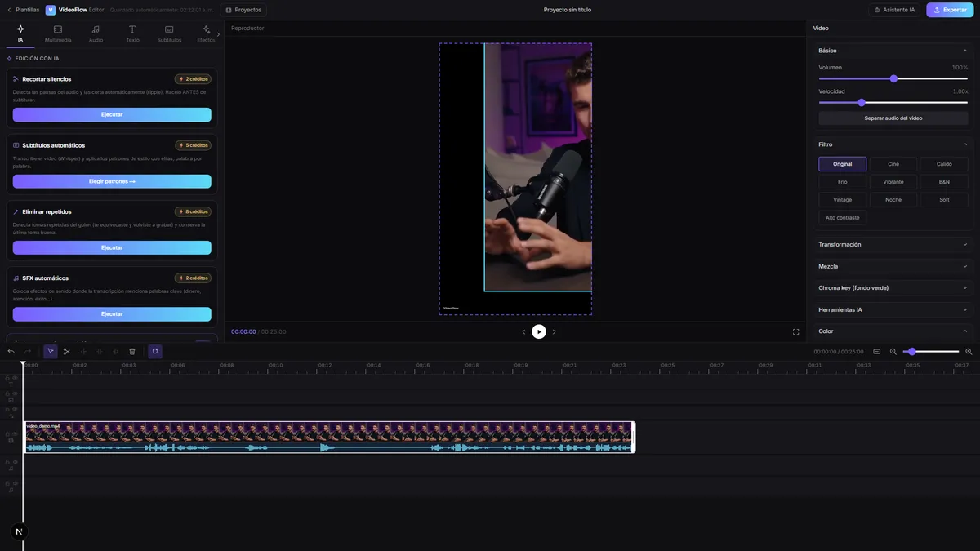Delete selected clip with trash icon
This screenshot has height=551, width=980.
click(x=132, y=351)
